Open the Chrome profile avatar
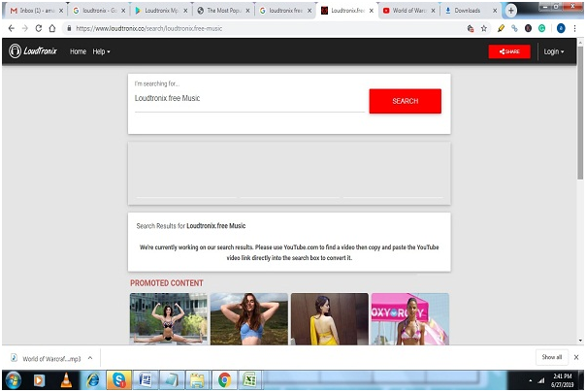This screenshot has width=586, height=392. coord(561,28)
